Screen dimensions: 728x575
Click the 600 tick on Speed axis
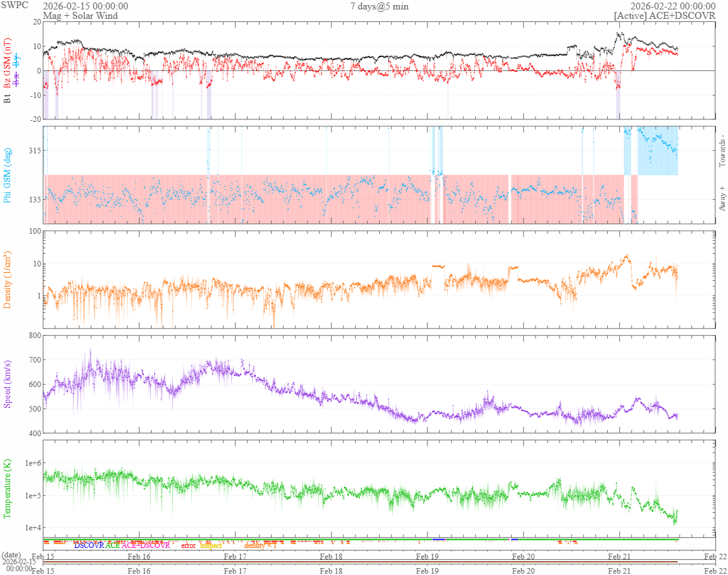pyautogui.click(x=35, y=385)
